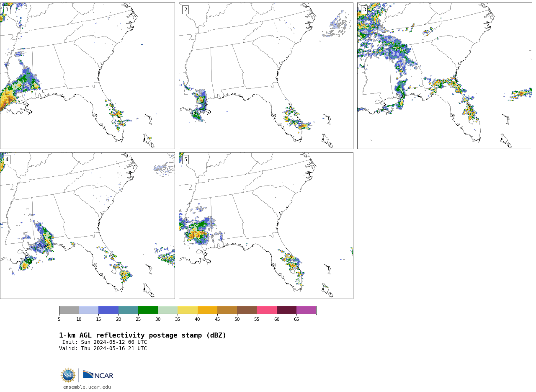Pick the tan-brown 45-50 dBZ swatch
The height and width of the screenshot is (392, 536).
click(227, 310)
